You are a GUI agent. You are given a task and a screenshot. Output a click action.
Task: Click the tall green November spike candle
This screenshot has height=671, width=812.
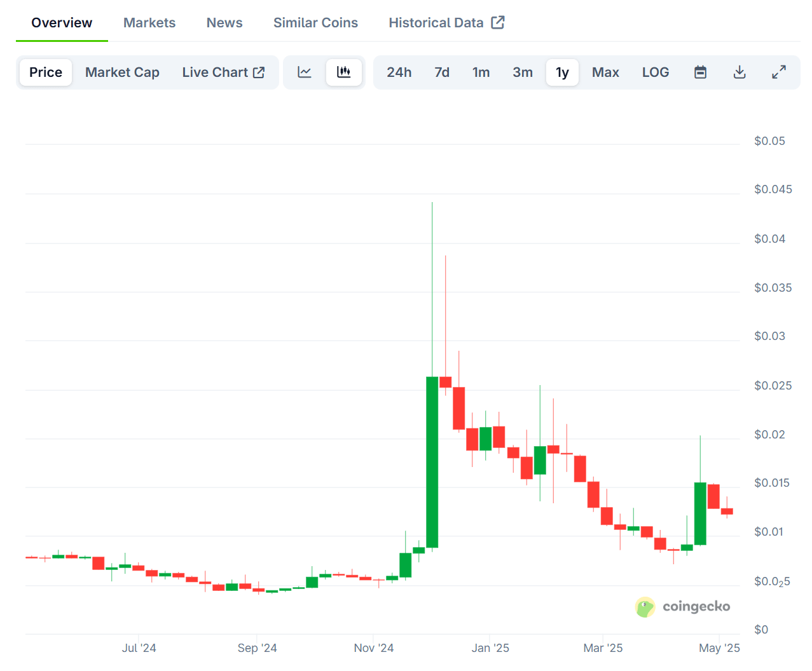432,462
